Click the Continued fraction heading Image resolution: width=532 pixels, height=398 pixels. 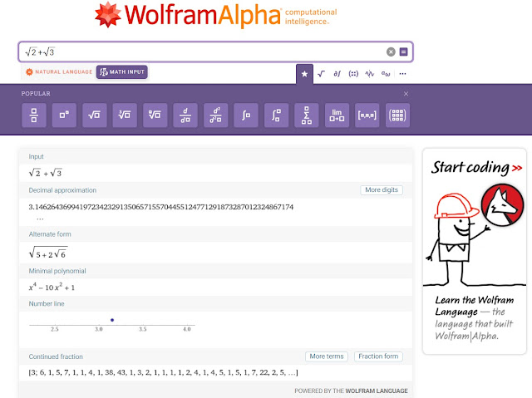pyautogui.click(x=56, y=356)
